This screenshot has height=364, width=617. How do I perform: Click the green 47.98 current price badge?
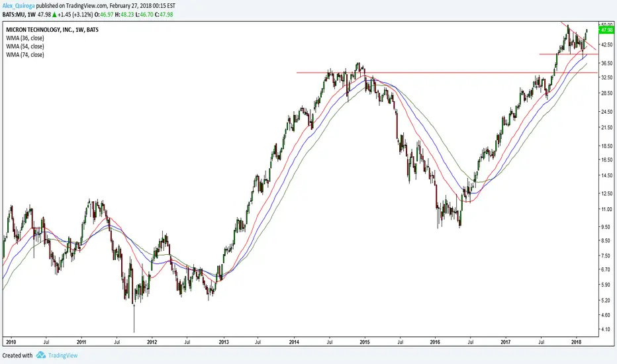606,30
